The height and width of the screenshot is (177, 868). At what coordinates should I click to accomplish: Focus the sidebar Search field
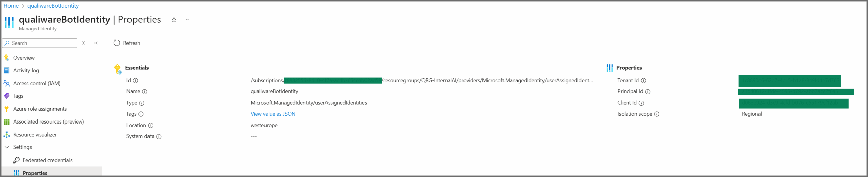click(x=42, y=43)
